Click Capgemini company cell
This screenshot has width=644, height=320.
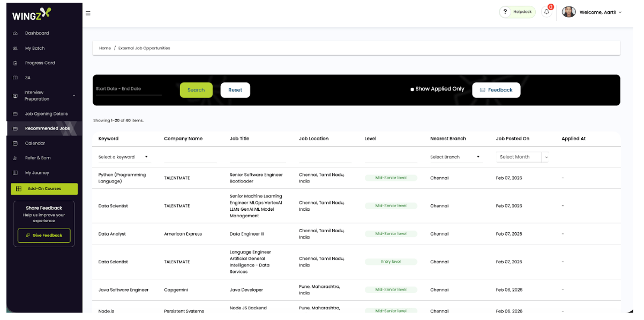(176, 290)
